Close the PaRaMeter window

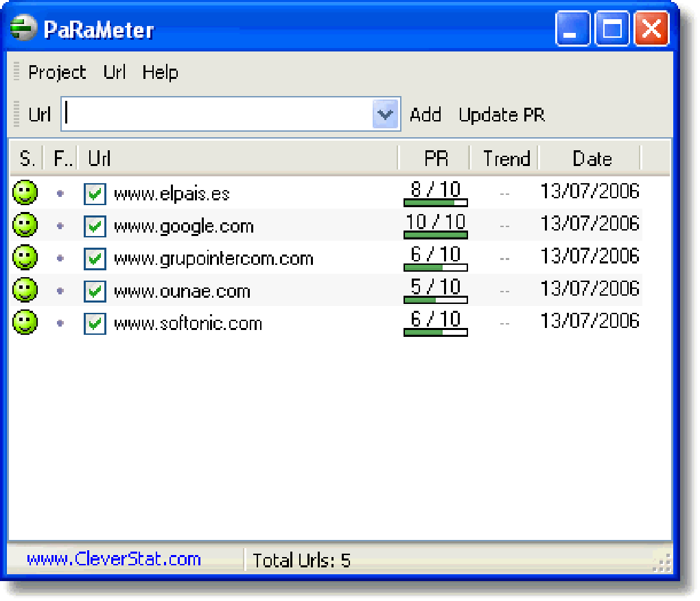651,29
